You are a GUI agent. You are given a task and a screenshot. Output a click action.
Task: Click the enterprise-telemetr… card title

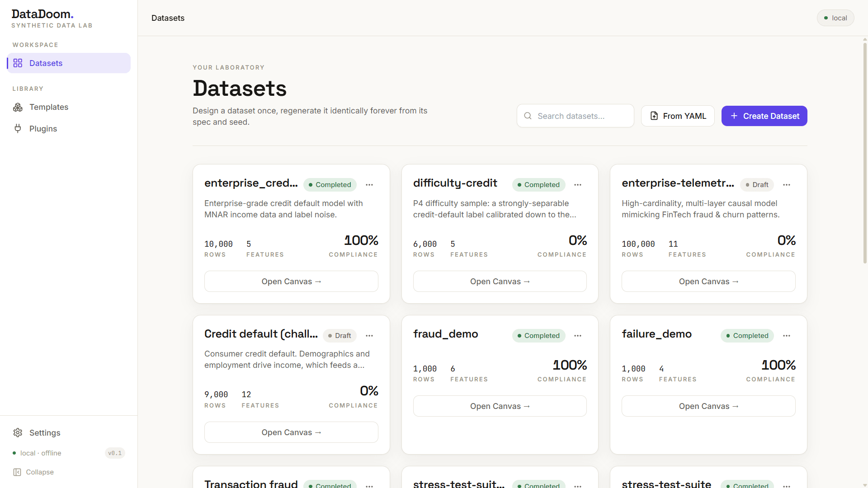[x=678, y=183]
